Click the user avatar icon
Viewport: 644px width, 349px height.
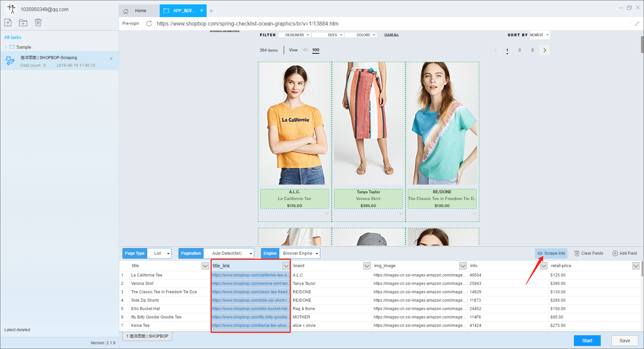pyautogui.click(x=11, y=9)
